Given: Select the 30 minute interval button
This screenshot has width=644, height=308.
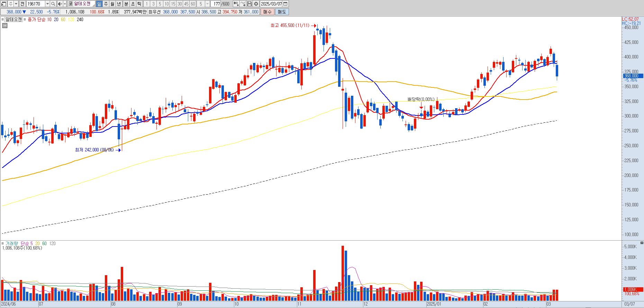Looking at the screenshot, I should (180, 4).
